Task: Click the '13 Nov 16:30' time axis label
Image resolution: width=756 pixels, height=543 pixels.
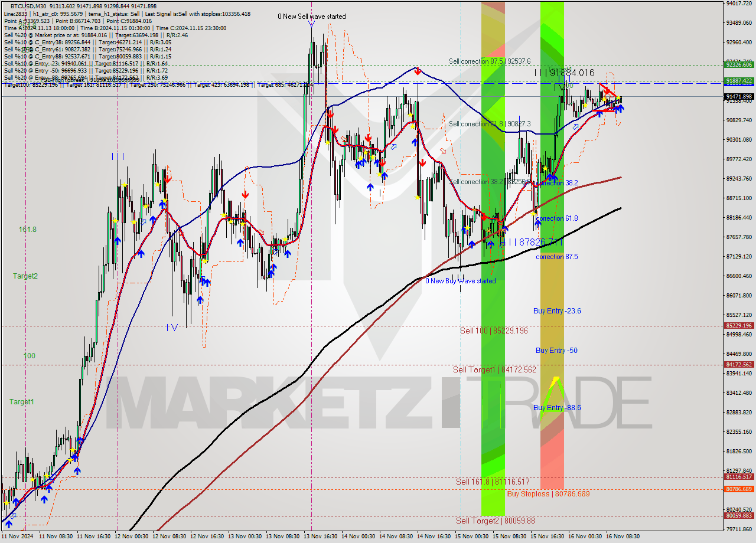Action: pos(320,537)
